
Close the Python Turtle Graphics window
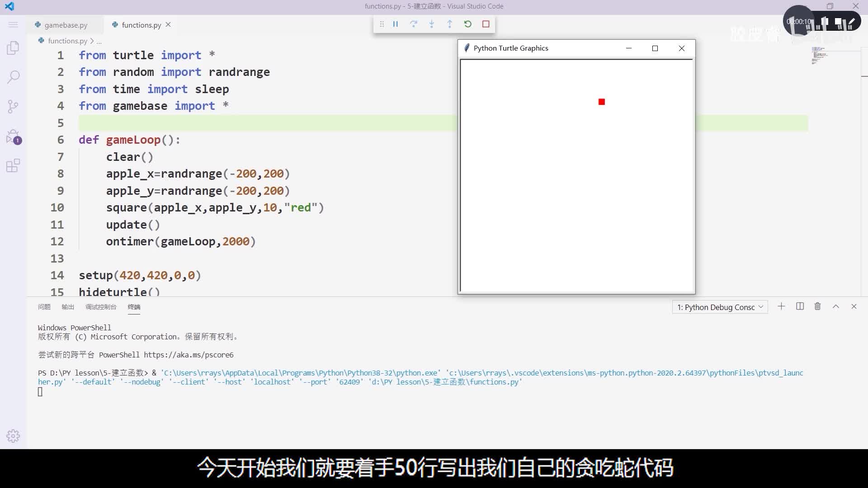click(682, 48)
